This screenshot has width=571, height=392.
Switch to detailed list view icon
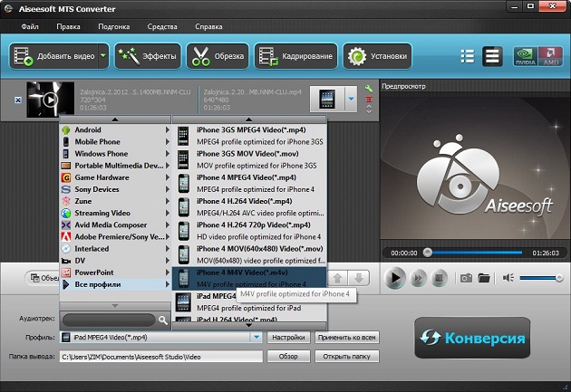click(492, 56)
